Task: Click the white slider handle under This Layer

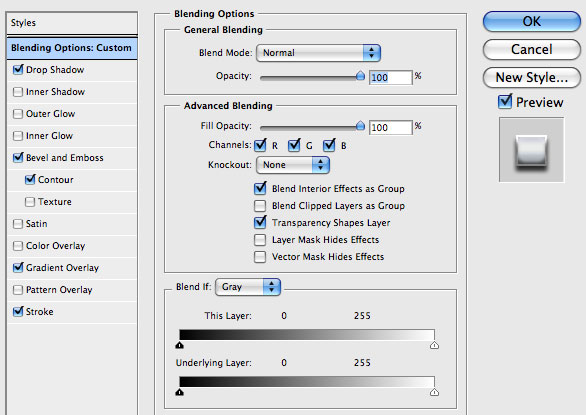Action: pos(434,345)
